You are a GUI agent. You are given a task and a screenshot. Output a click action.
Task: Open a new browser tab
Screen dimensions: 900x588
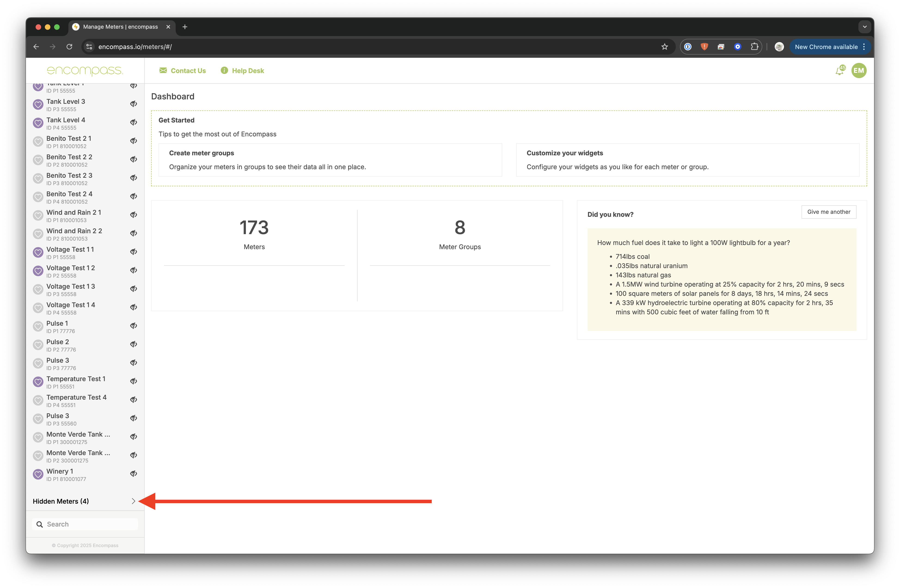(x=185, y=27)
